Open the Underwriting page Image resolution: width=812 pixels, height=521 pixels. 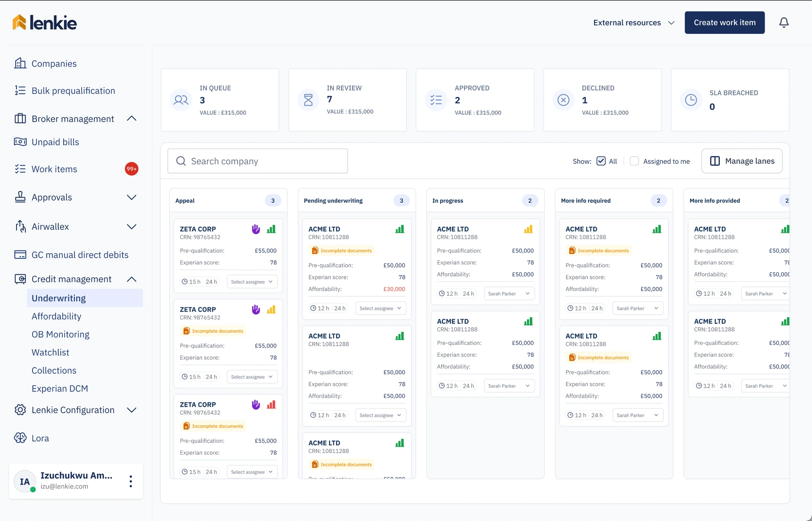coord(85,298)
